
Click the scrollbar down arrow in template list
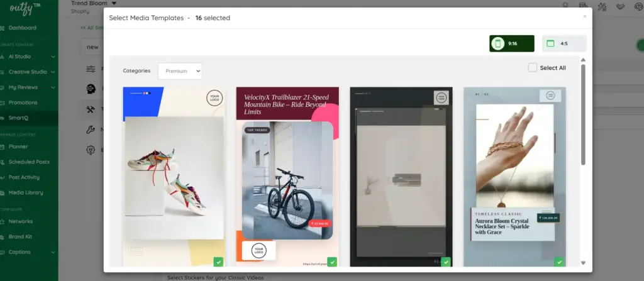[583, 263]
